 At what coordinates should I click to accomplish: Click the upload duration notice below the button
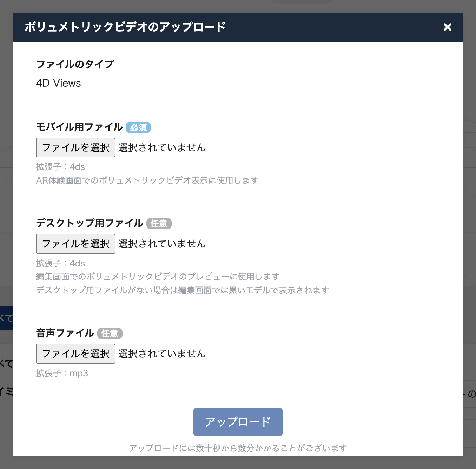(x=238, y=448)
